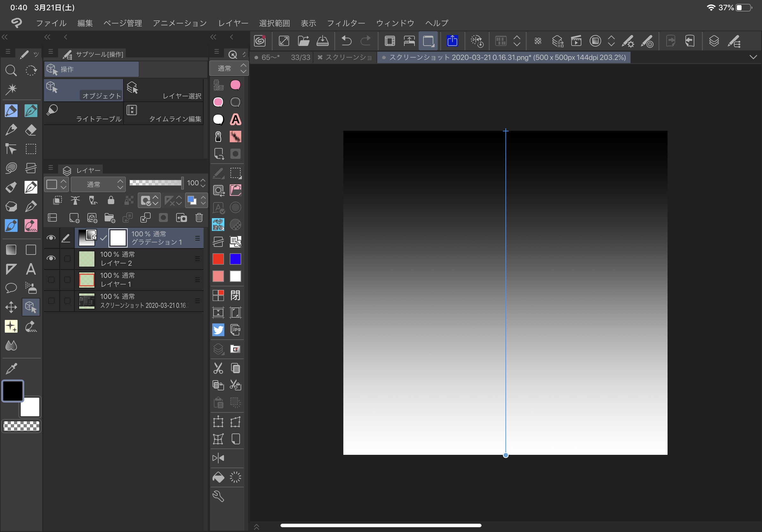This screenshot has width=762, height=532.
Task: Select the Magnifier zoom tool
Action: (x=11, y=70)
